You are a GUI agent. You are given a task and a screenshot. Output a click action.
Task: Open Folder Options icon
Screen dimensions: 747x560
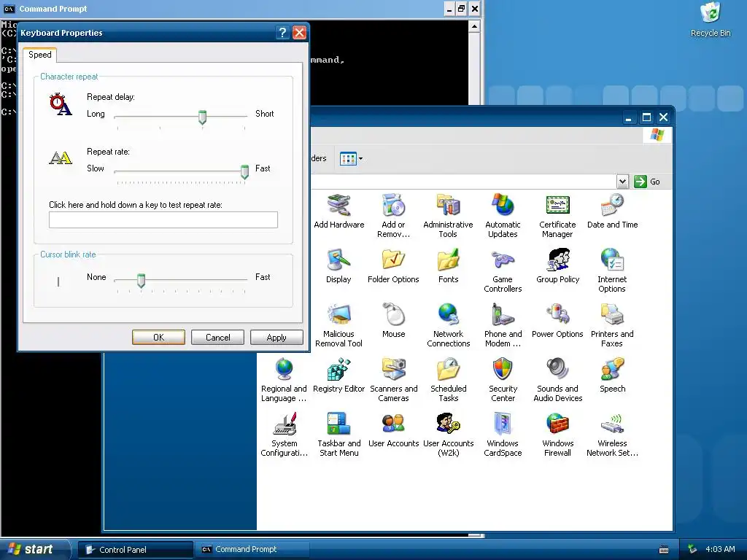coord(393,260)
